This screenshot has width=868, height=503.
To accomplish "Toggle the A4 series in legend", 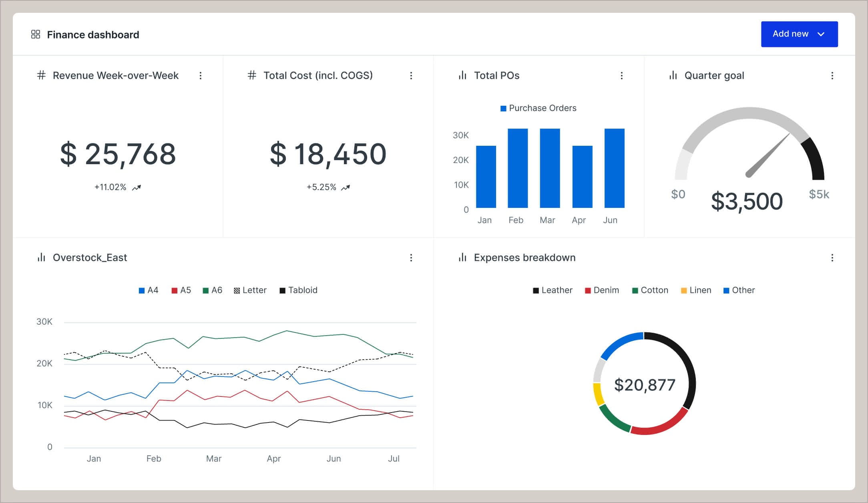I will pyautogui.click(x=149, y=290).
